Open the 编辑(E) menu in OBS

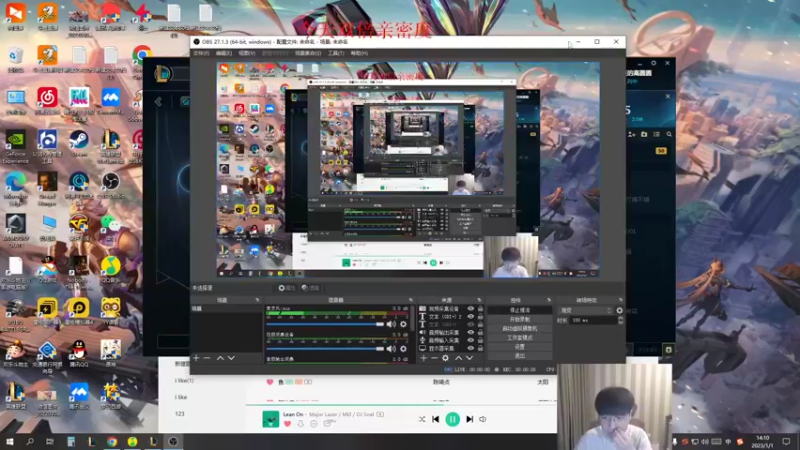coord(223,53)
